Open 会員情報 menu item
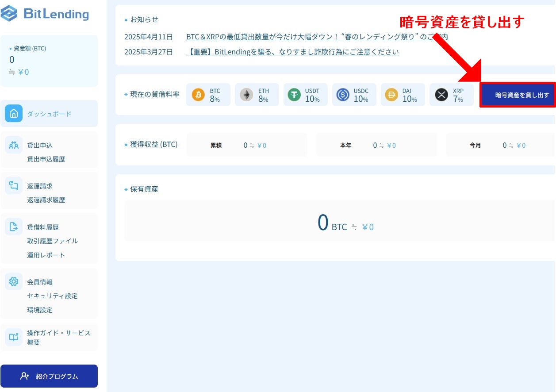556x392 pixels. pos(40,282)
